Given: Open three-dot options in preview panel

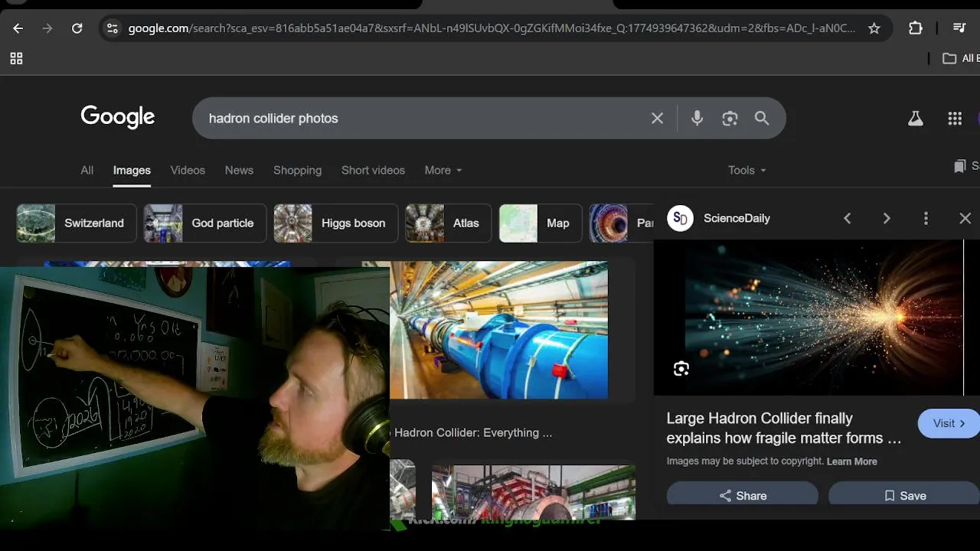Looking at the screenshot, I should (x=926, y=218).
